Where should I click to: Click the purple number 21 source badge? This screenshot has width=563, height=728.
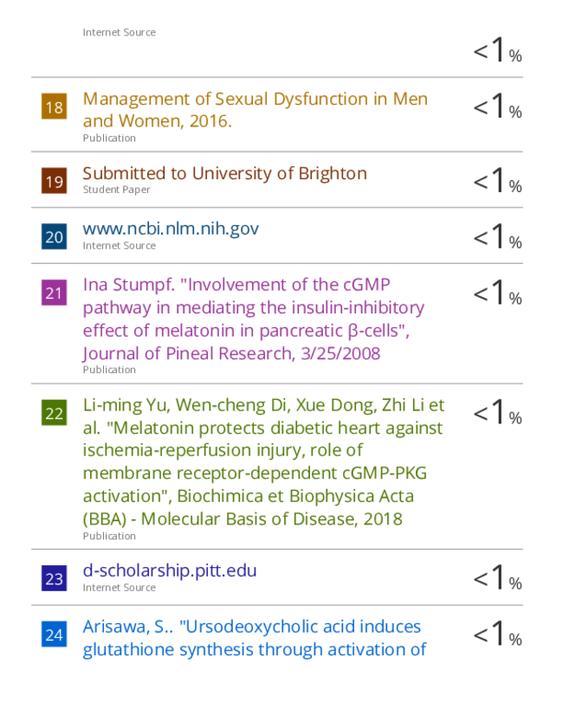click(x=54, y=293)
